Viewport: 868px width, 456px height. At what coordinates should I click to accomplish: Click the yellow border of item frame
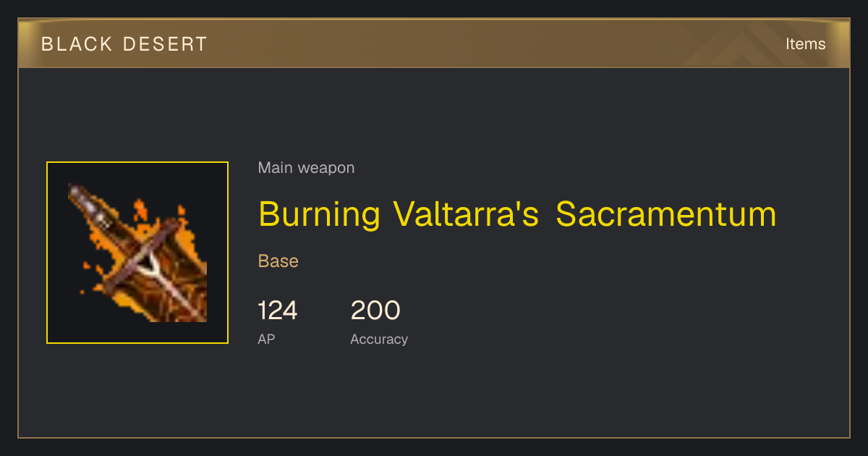pos(137,163)
